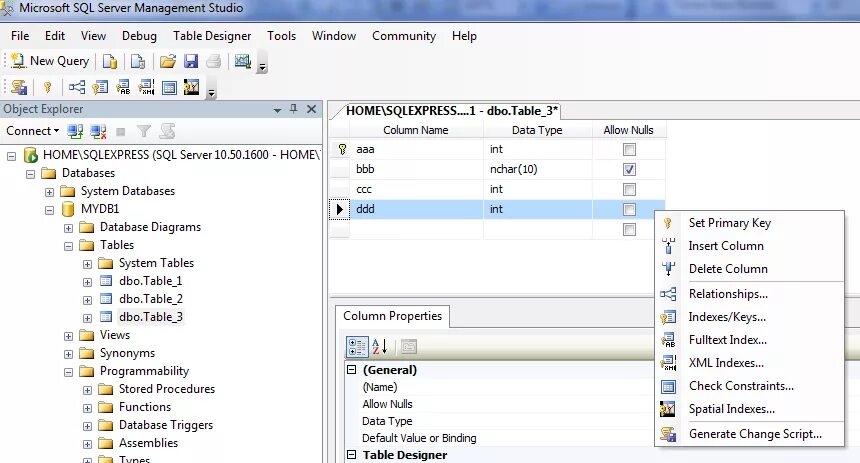The width and height of the screenshot is (860, 463).
Task: Click the Stop icon in Object Explorer
Action: click(121, 132)
